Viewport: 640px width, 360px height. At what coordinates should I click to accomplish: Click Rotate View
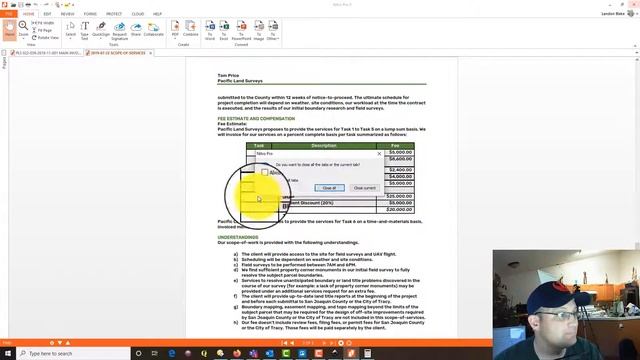45,38
